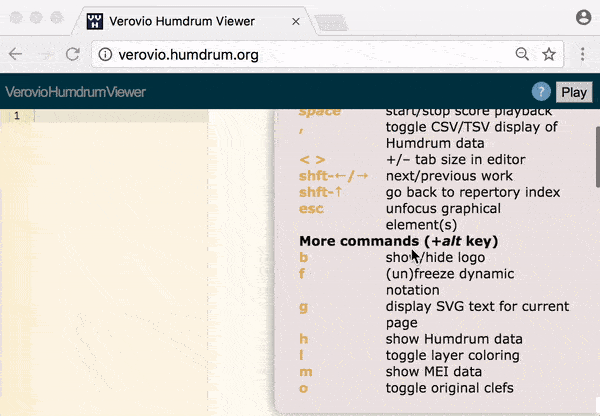The image size is (600, 416).
Task: Click the 'm' shortcut key label
Action: 306,372
